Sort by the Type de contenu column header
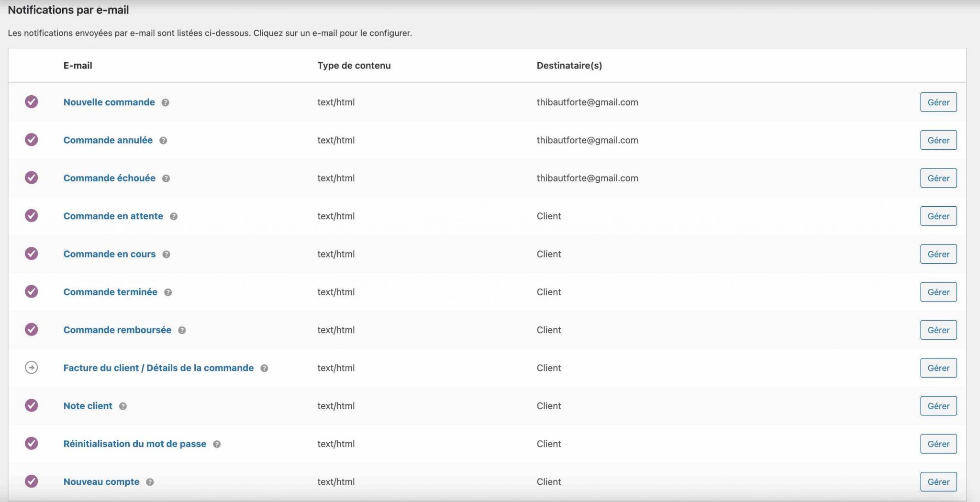Image resolution: width=980 pixels, height=502 pixels. [x=354, y=66]
